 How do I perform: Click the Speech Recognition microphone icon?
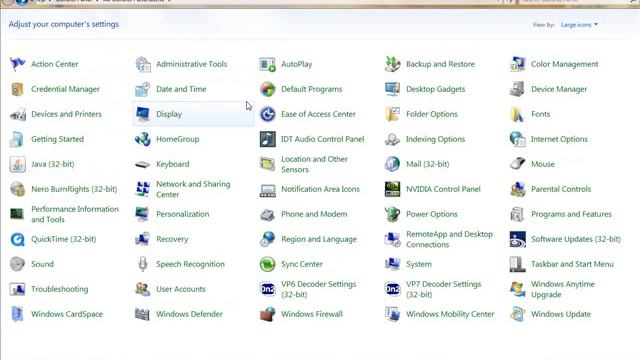click(142, 264)
